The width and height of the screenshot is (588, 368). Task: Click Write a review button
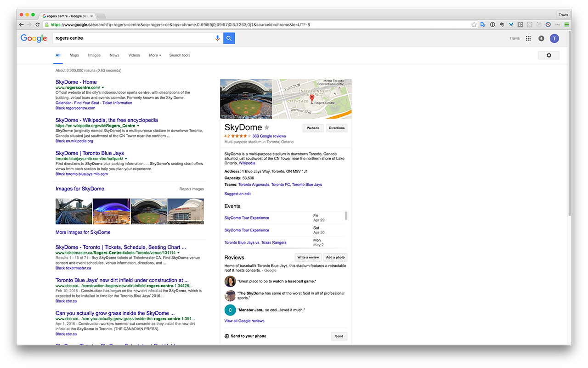308,257
